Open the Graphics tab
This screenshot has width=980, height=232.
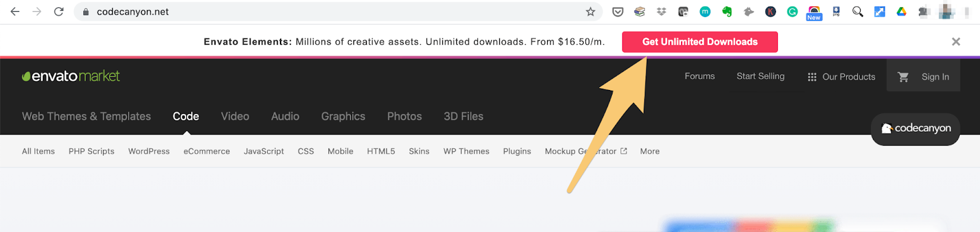click(343, 116)
